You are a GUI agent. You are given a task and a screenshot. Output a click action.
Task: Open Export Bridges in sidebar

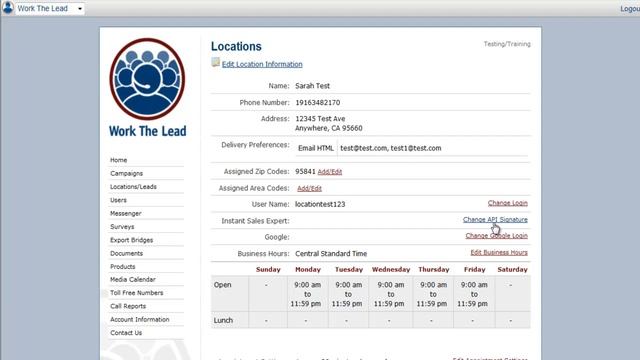click(131, 240)
